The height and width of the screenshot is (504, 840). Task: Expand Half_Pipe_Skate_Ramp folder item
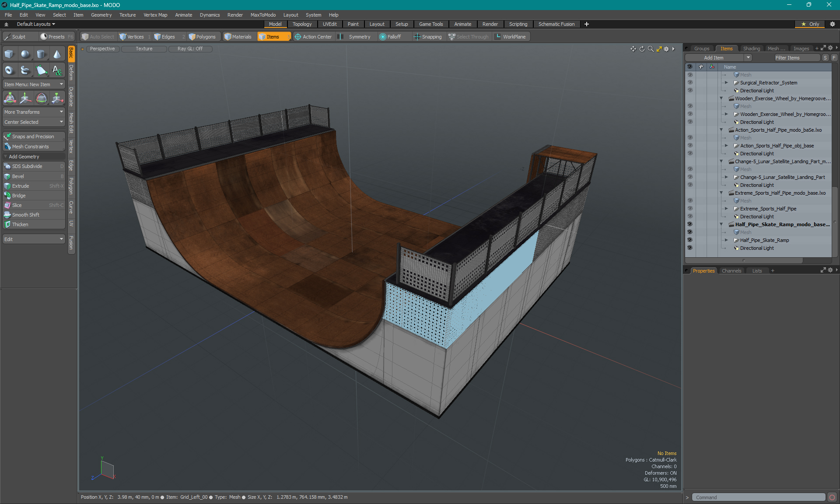click(726, 240)
